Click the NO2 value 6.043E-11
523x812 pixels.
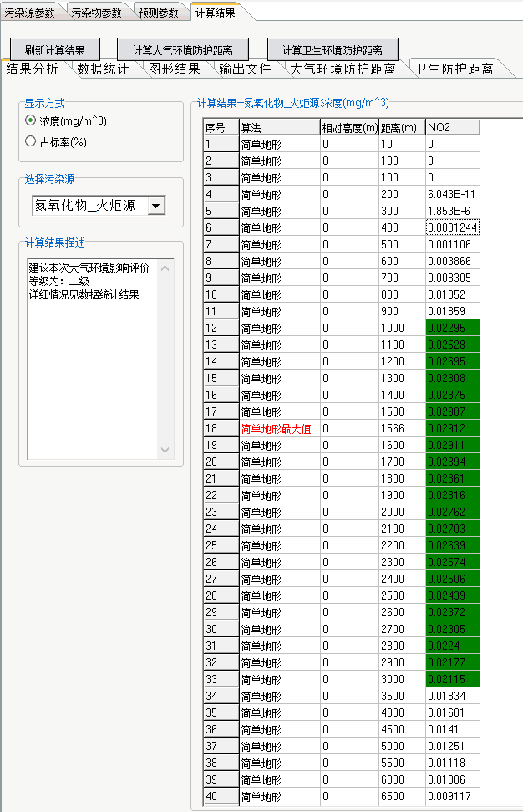[453, 194]
